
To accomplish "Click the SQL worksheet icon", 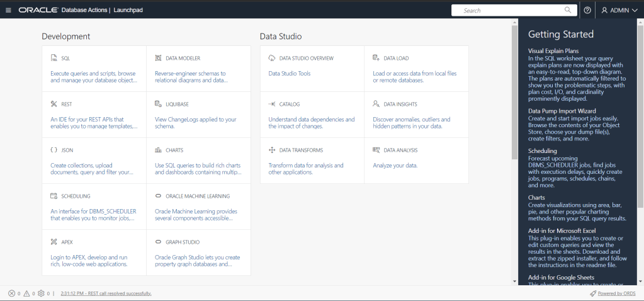I will coord(54,58).
